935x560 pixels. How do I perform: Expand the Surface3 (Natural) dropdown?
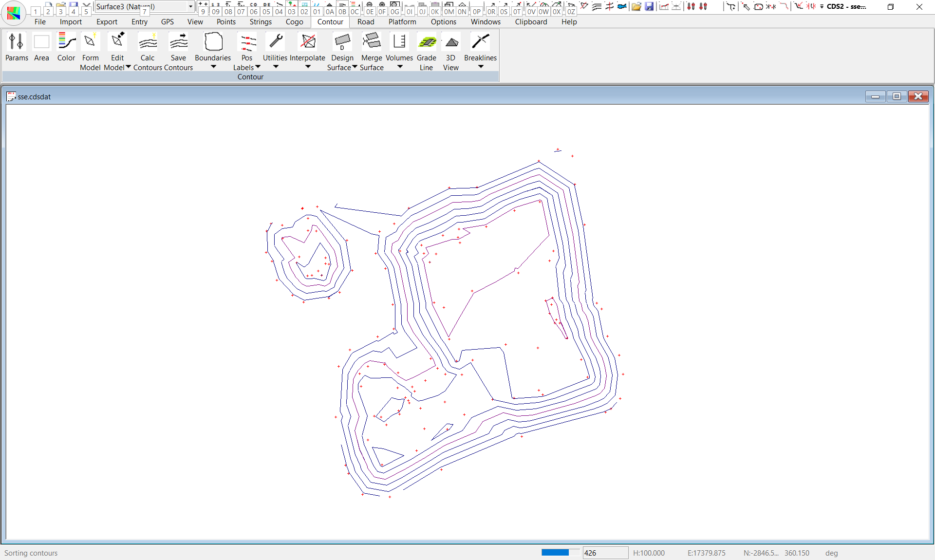(x=190, y=6)
